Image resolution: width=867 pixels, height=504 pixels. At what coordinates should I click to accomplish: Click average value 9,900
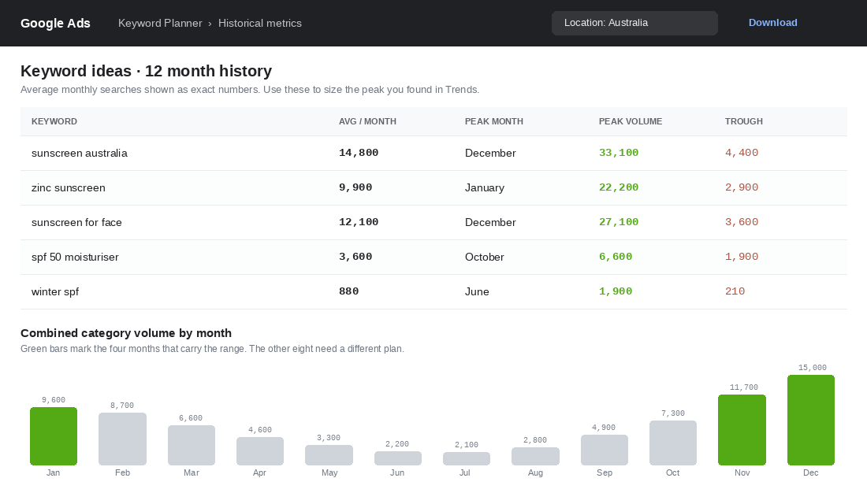pos(355,187)
